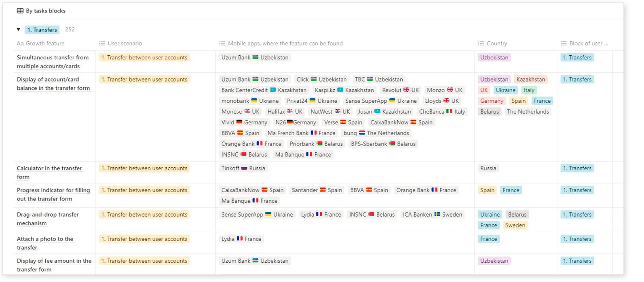Screen dimensions: 644x282
Task: Click the table view icon beside By tasks blocks
Action: point(20,11)
